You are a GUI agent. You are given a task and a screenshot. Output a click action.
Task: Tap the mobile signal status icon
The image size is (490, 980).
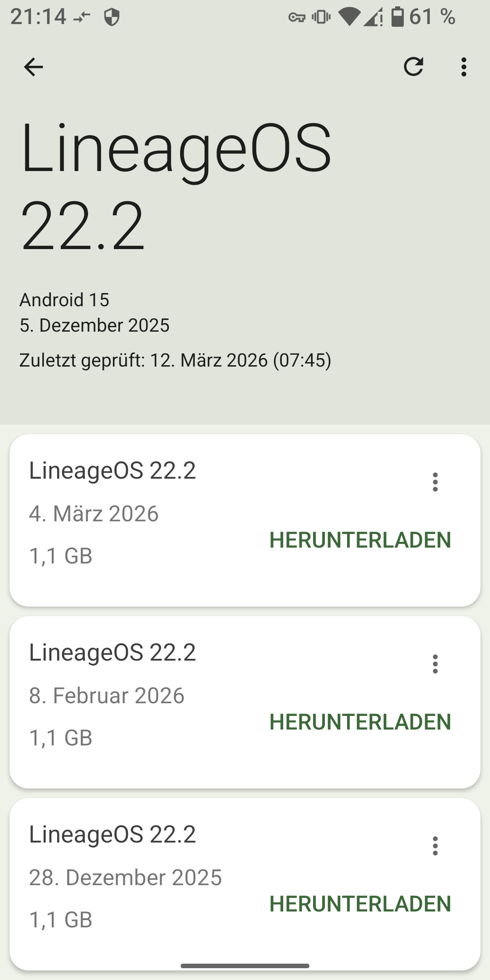(373, 17)
